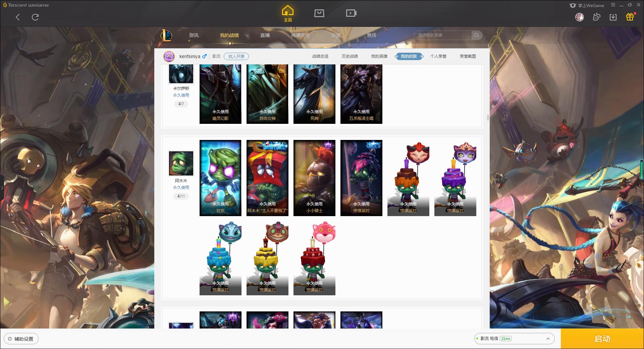Expand the left edge side panel arrow
The image size is (644, 349).
[2, 188]
